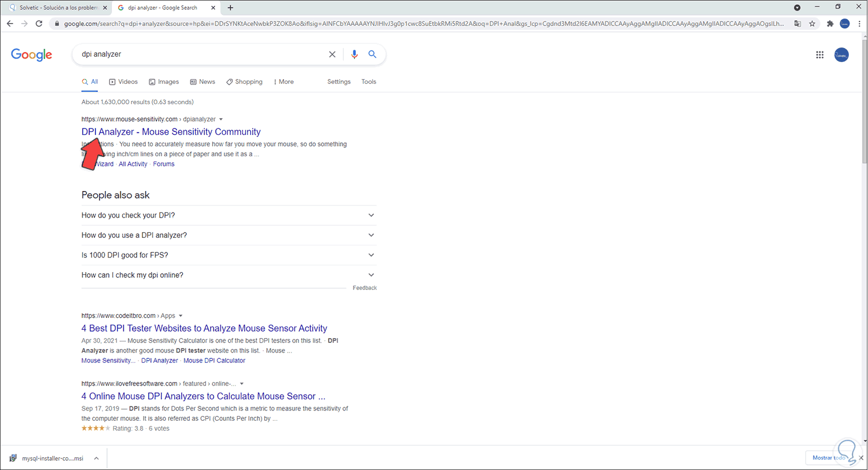Reload the current page
This screenshot has width=868, height=470.
[x=39, y=24]
